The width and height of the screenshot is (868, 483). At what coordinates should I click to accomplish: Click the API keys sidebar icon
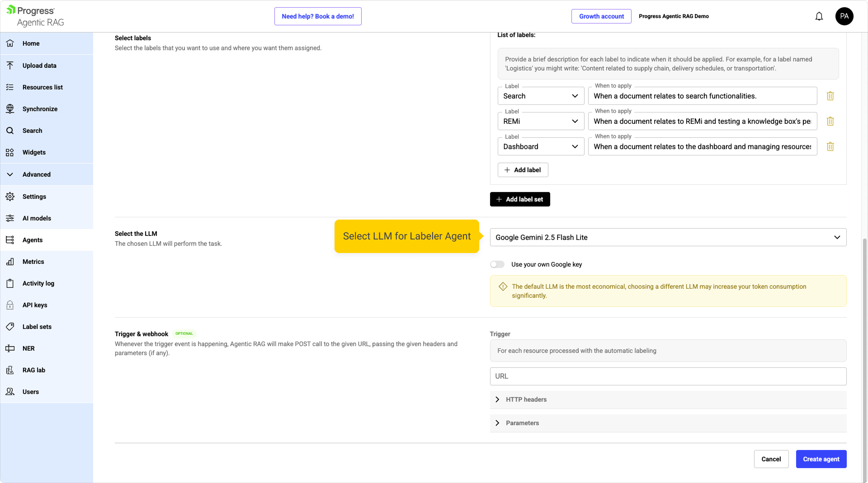click(x=10, y=305)
